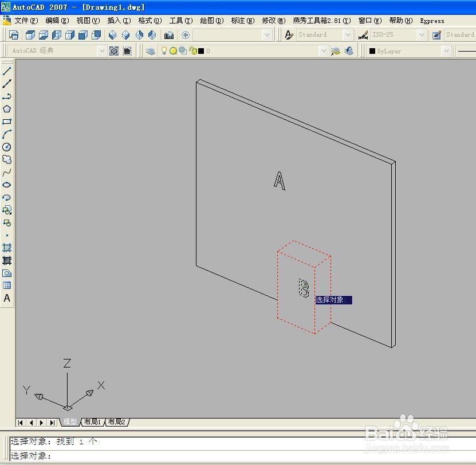Select the Arc tool
The height and width of the screenshot is (465, 476).
pyautogui.click(x=7, y=134)
